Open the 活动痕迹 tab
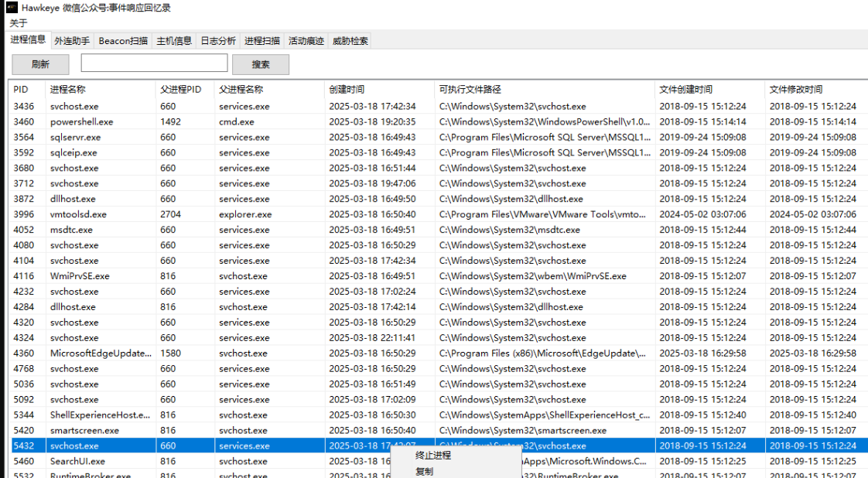 pos(306,41)
